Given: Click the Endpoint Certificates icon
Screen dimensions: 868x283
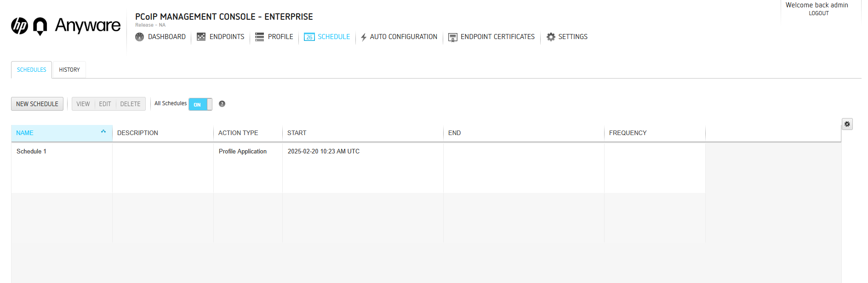Looking at the screenshot, I should tap(453, 37).
